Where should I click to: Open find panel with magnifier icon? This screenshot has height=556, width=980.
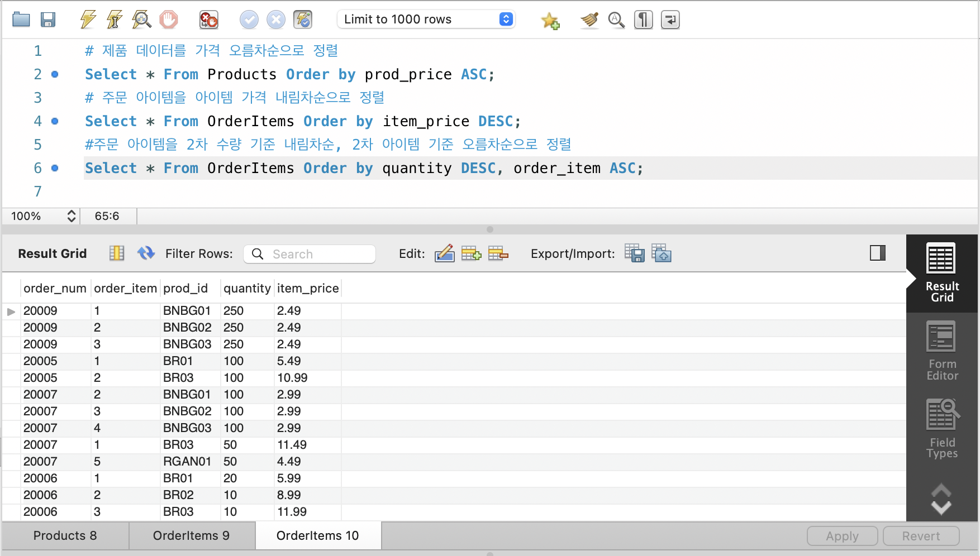616,20
